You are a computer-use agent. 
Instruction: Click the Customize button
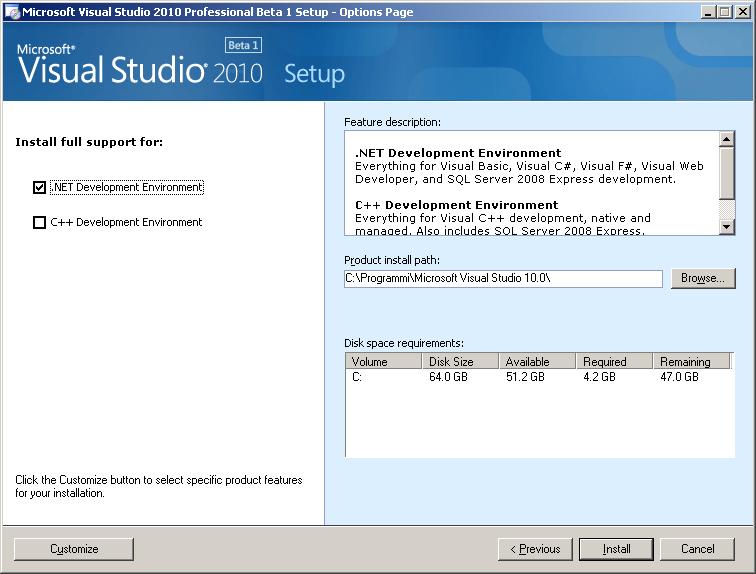74,549
